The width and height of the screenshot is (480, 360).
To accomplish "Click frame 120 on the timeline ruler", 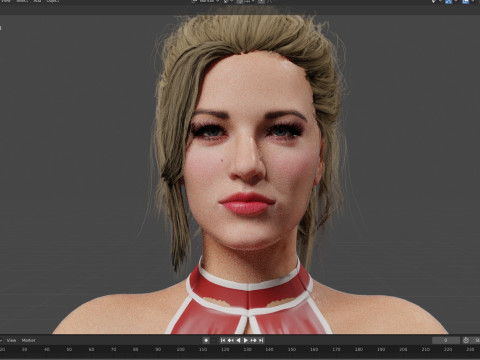I will click(x=225, y=349).
